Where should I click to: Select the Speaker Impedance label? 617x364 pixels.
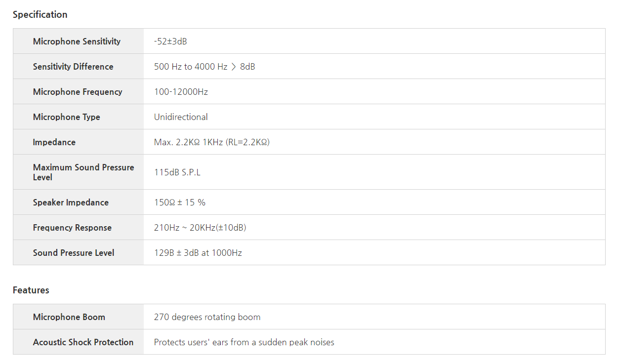[71, 202]
